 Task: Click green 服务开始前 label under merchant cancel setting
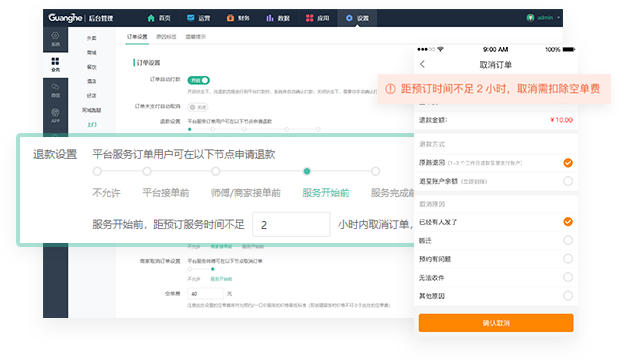tap(221, 279)
